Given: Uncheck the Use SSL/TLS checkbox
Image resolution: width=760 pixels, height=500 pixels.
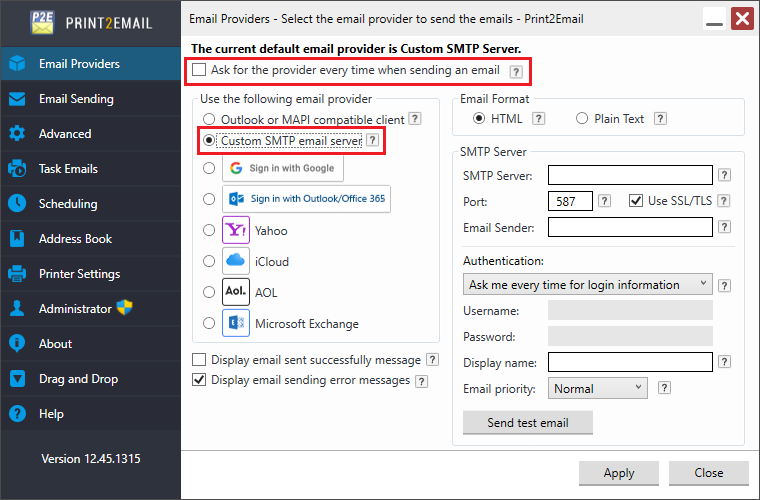Looking at the screenshot, I should 636,201.
